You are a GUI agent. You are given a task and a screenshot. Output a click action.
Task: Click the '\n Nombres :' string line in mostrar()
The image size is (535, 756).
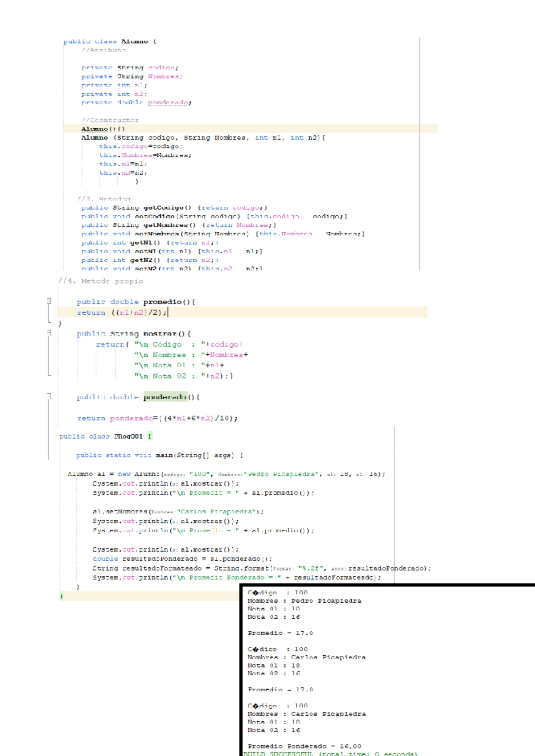(x=191, y=355)
